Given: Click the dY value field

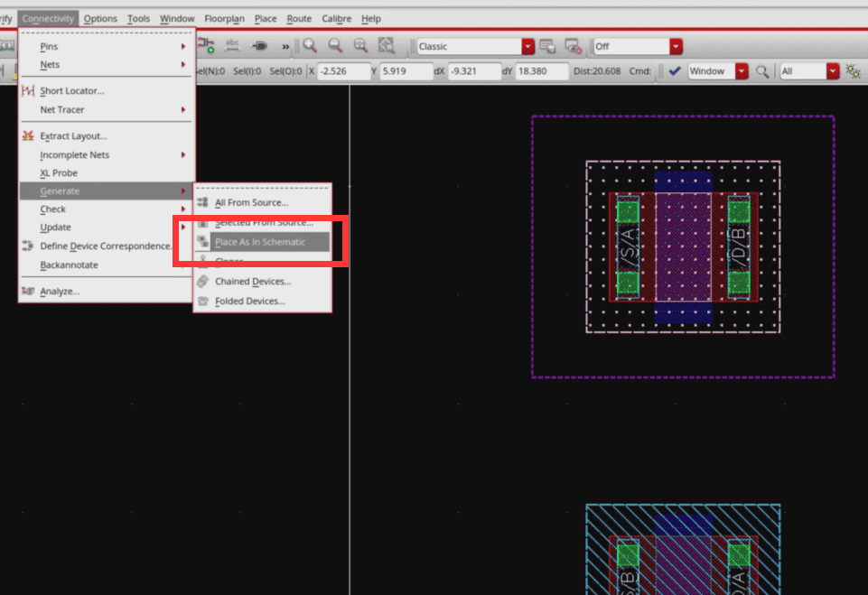Looking at the screenshot, I should (541, 71).
